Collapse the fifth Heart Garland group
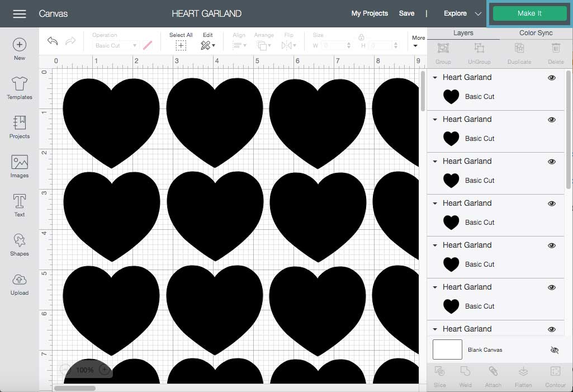 435,245
